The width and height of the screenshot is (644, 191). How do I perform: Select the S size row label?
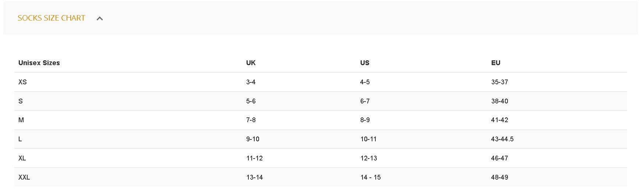[x=21, y=101]
